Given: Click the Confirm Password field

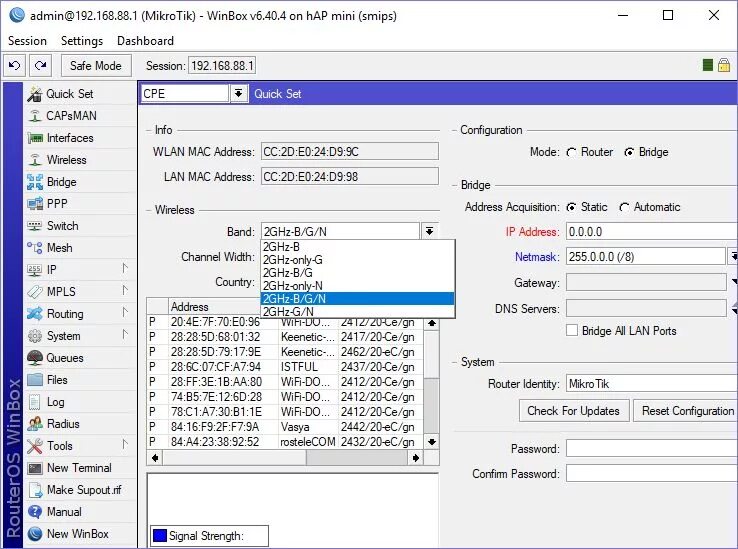Looking at the screenshot, I should pyautogui.click(x=652, y=473).
